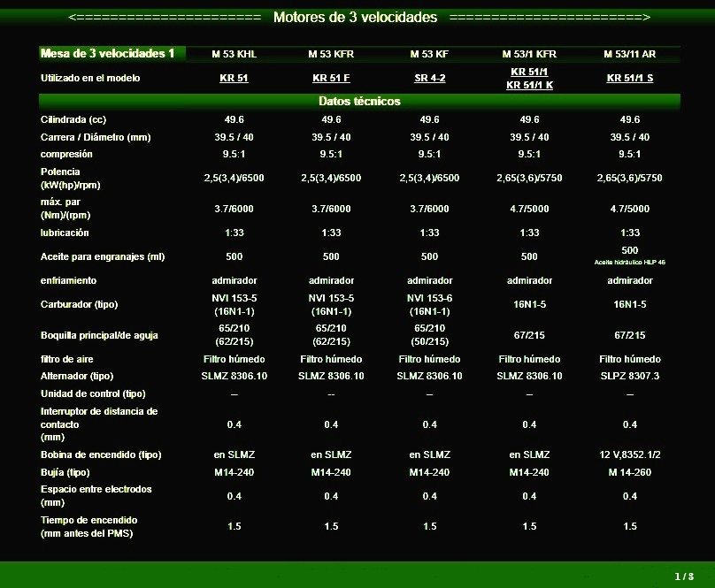Click the 12 V,8352.1/2 ignition coil cell

click(x=629, y=454)
